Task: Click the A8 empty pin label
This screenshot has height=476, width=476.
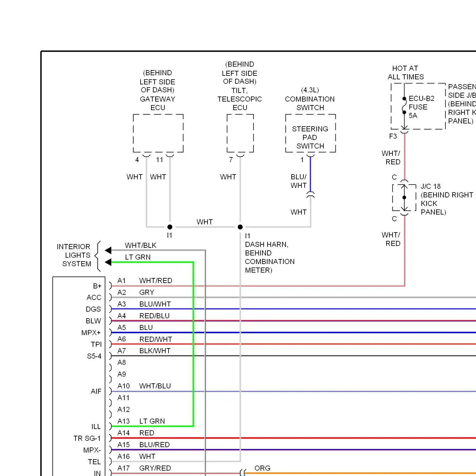Action: [x=122, y=362]
